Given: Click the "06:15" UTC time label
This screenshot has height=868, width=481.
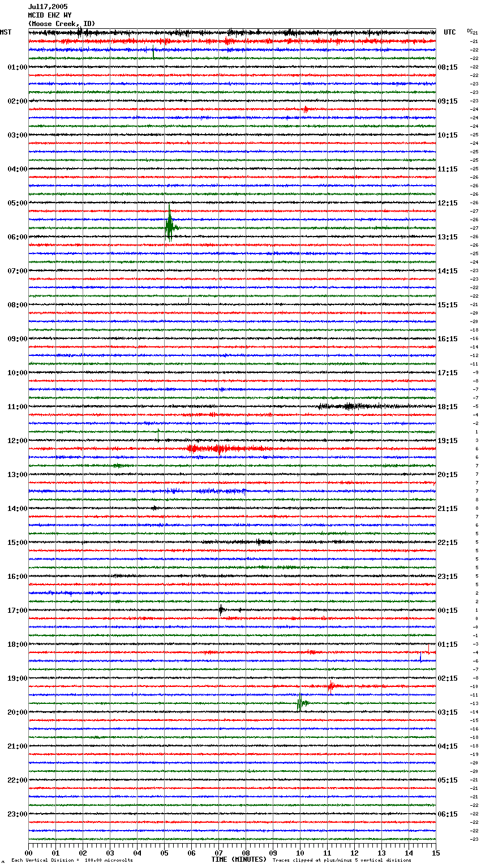Looking at the screenshot, I should (448, 814).
